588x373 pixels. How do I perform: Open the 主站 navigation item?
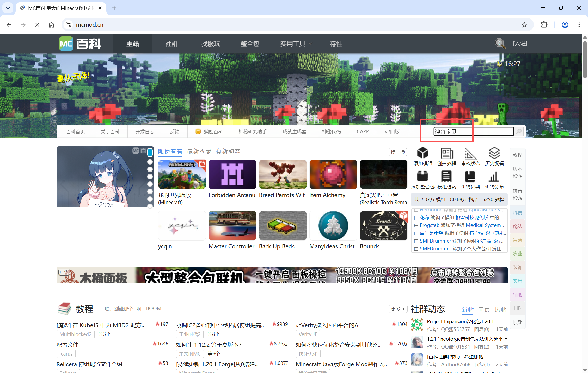click(133, 44)
